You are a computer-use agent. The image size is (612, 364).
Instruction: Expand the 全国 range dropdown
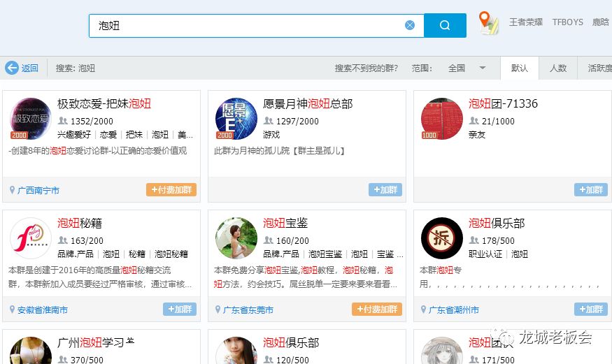[483, 68]
